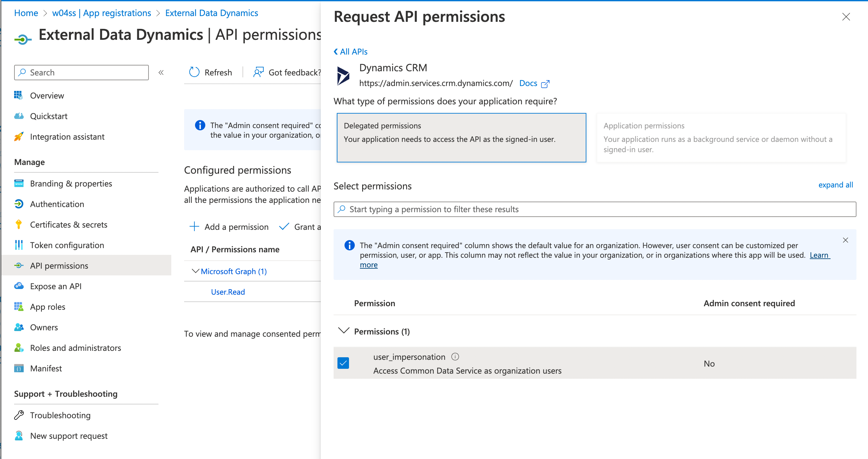This screenshot has width=868, height=459.
Task: Click the permission filter search field
Action: [x=594, y=209]
